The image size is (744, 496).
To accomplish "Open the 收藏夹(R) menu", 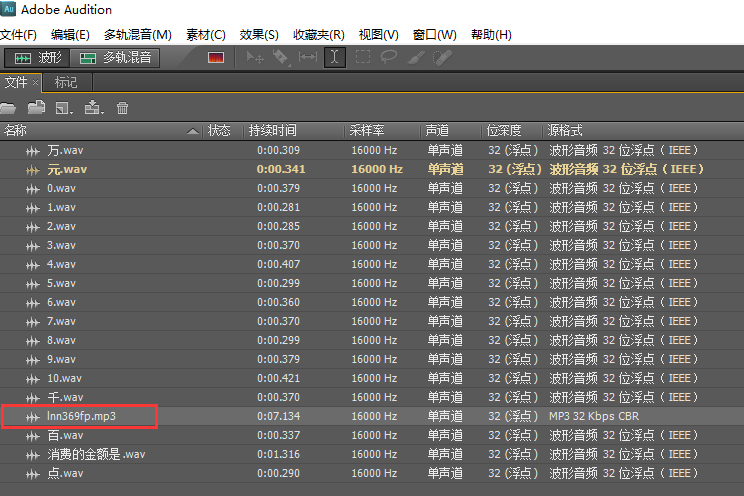I will [x=319, y=35].
